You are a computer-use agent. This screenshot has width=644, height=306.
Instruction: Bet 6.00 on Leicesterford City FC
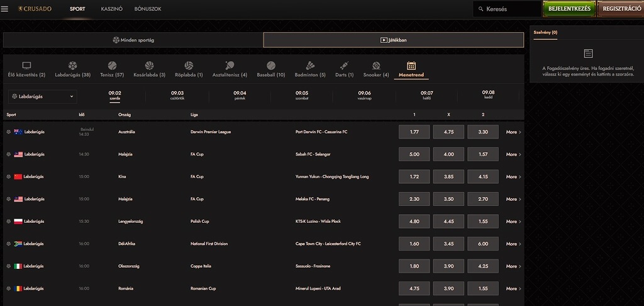pos(483,244)
